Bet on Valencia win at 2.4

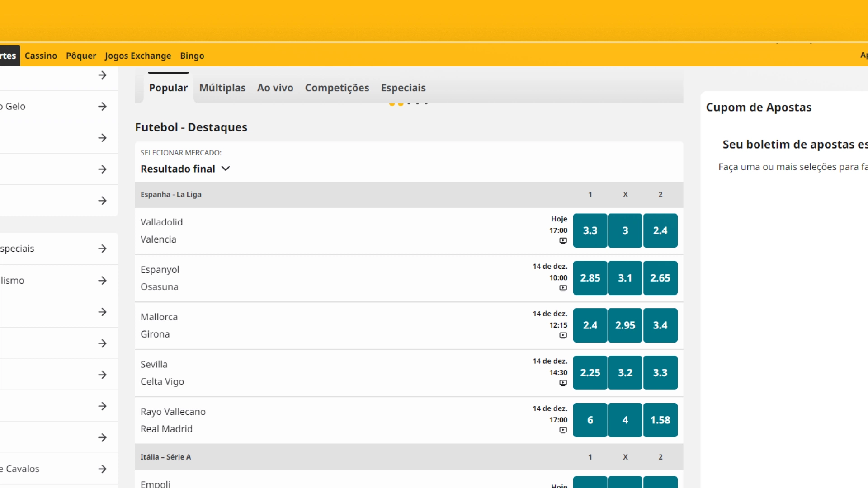pos(660,230)
